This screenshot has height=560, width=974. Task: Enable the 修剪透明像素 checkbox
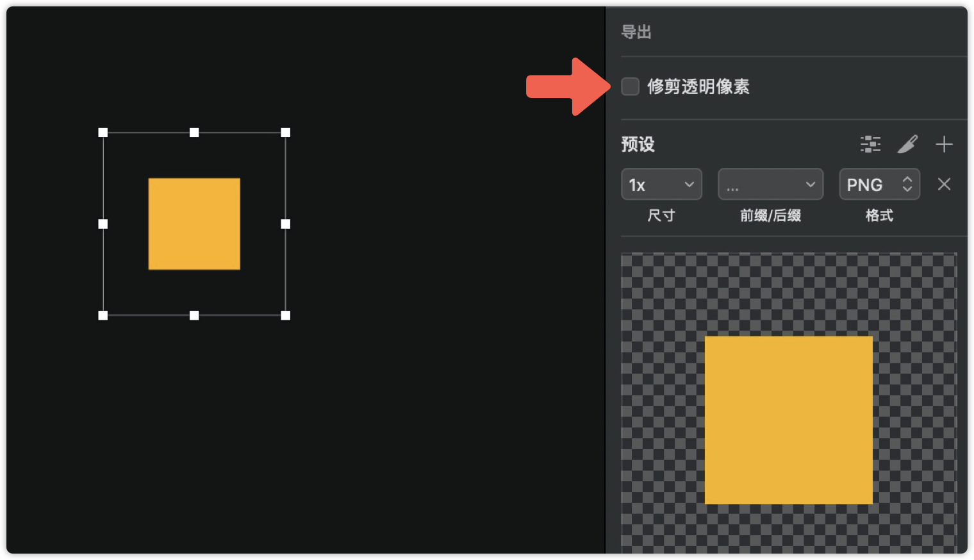(630, 86)
